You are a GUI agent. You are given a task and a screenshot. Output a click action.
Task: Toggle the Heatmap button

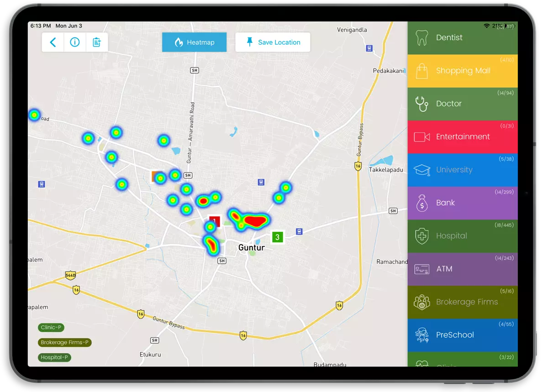[195, 42]
